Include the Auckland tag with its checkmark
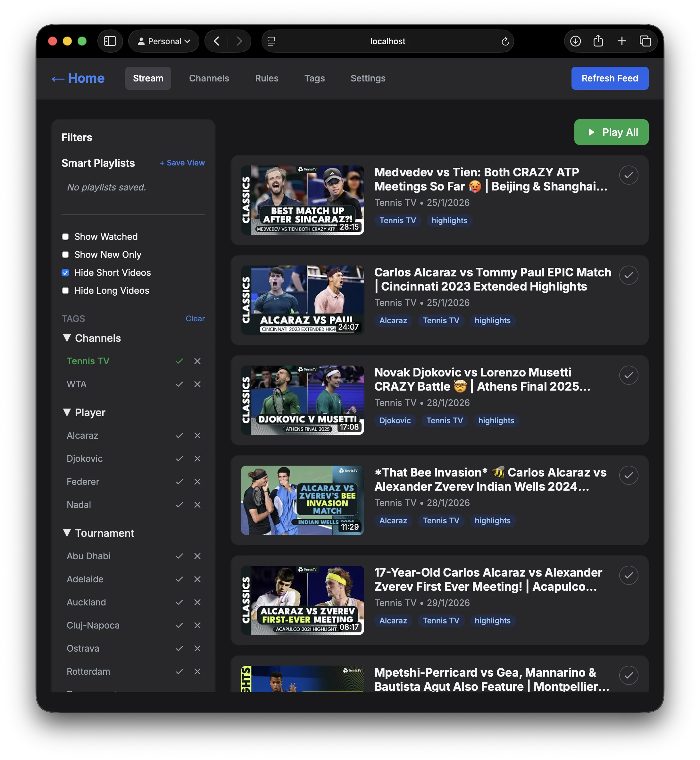The image size is (700, 760). coord(179,602)
